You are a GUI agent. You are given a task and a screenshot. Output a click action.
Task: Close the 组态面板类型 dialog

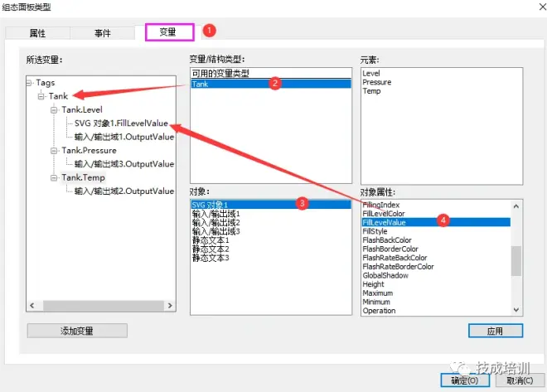click(542, 7)
